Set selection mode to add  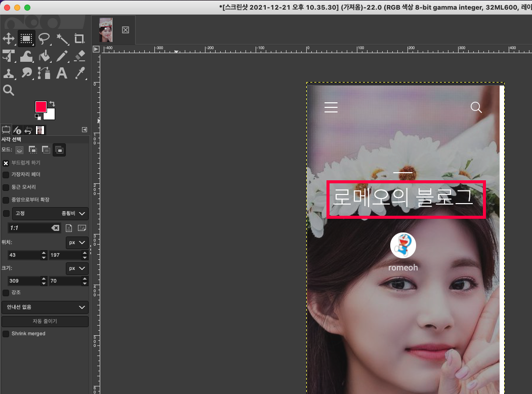coord(33,150)
